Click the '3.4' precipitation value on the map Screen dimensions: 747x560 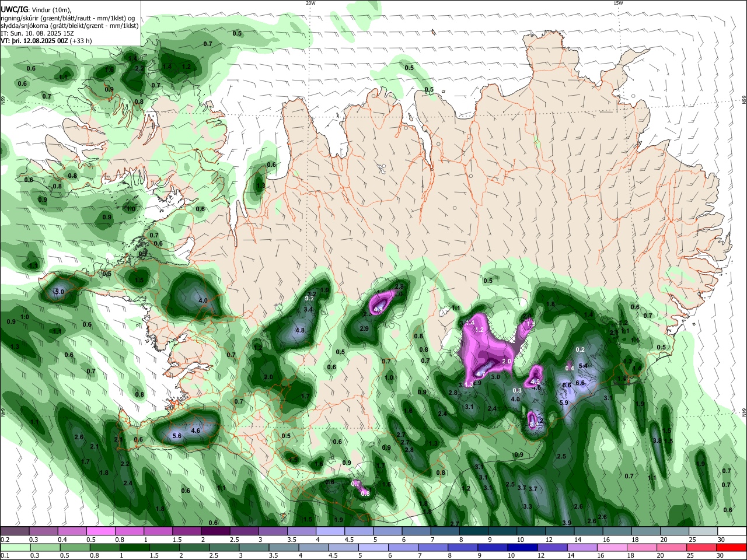(x=309, y=309)
